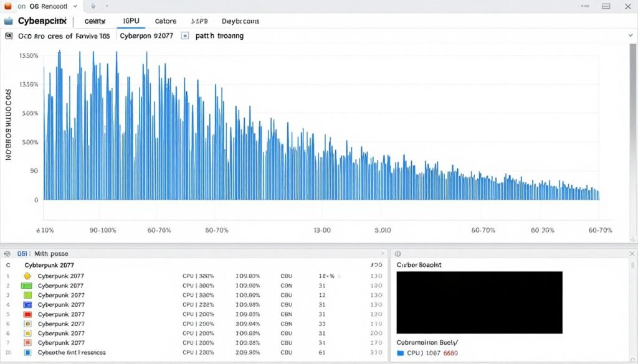Click the Cybterpunk 2077 group header row
638x364 pixels.
pyautogui.click(x=194, y=265)
